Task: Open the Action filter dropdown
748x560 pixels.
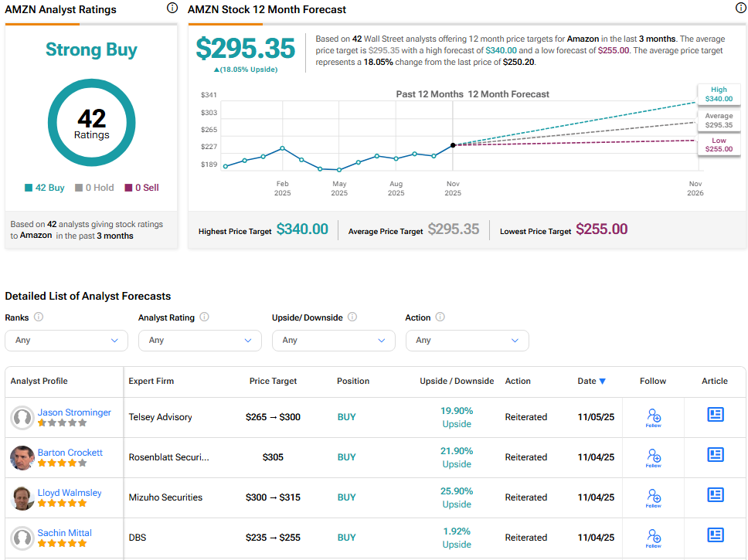Action: point(467,340)
